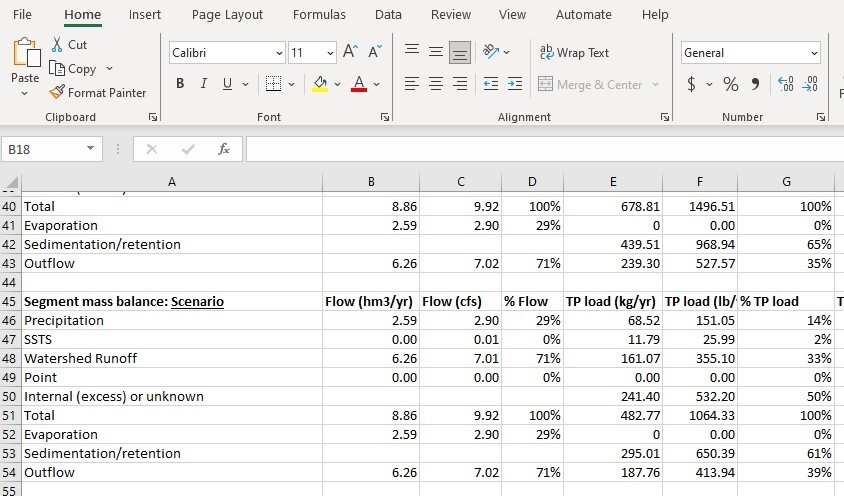Click the Cut scissors icon
844x496 pixels.
click(58, 45)
